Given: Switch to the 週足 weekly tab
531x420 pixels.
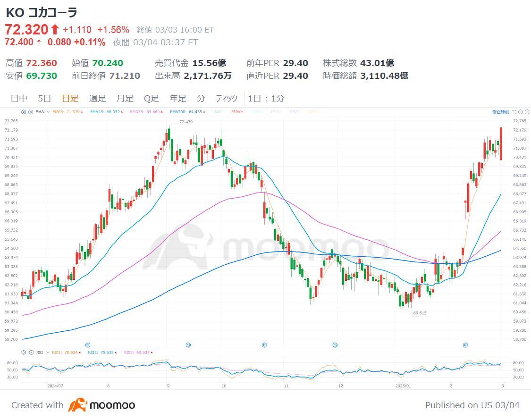Looking at the screenshot, I should click(97, 98).
